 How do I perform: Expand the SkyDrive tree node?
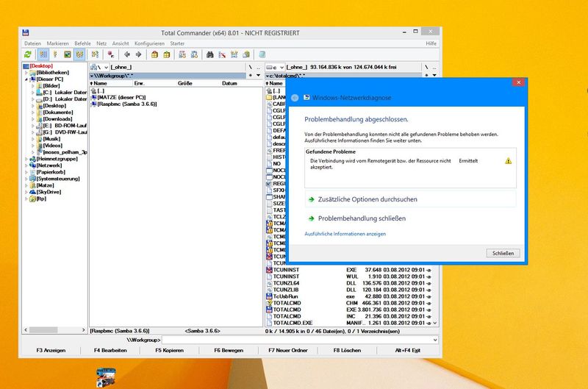tap(26, 192)
